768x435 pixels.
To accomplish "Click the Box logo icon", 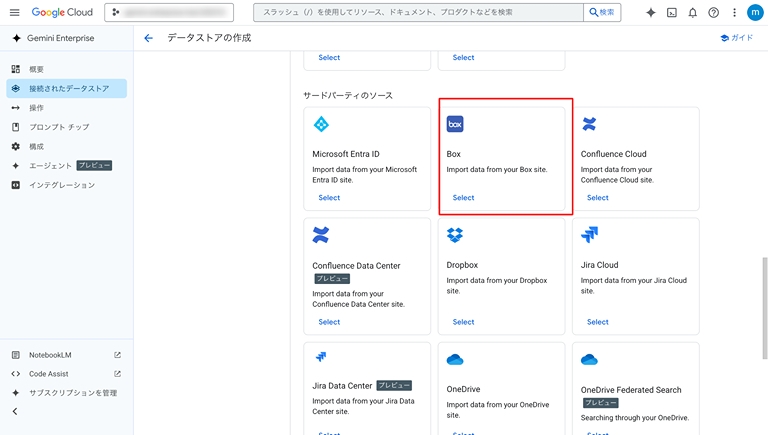I will pos(455,124).
